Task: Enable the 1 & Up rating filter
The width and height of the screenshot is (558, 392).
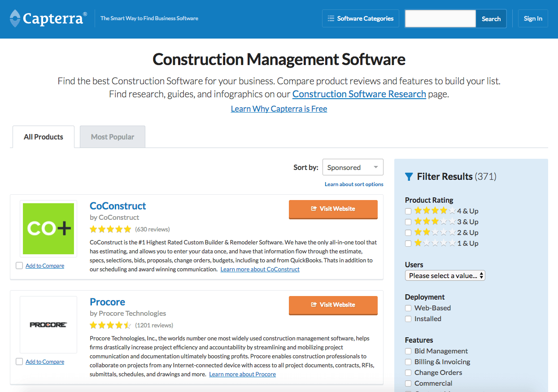Action: (x=408, y=243)
